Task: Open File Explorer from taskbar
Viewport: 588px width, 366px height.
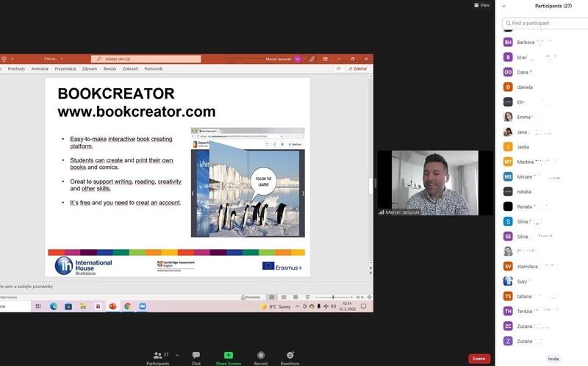Action: coord(83,306)
